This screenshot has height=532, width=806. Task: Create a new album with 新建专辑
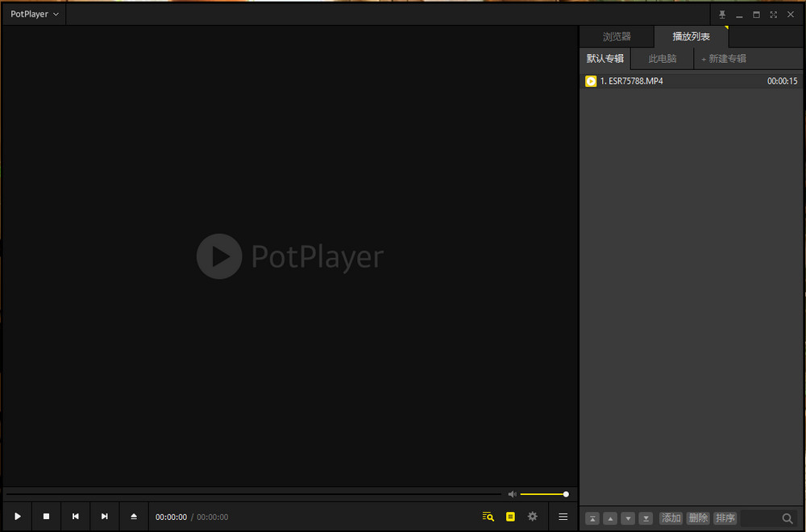tap(724, 59)
